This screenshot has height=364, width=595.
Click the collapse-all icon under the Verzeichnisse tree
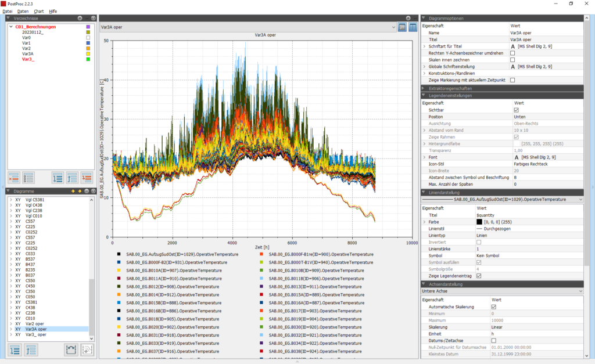(72, 178)
